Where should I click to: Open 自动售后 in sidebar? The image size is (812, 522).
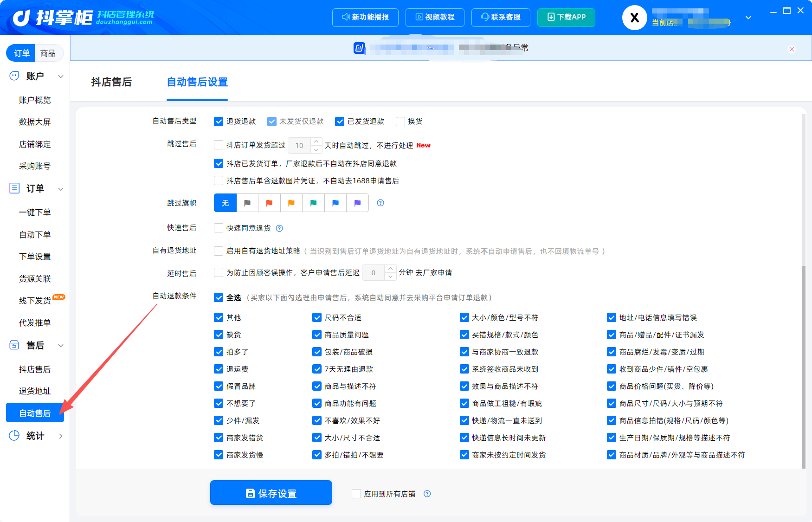pyautogui.click(x=35, y=413)
